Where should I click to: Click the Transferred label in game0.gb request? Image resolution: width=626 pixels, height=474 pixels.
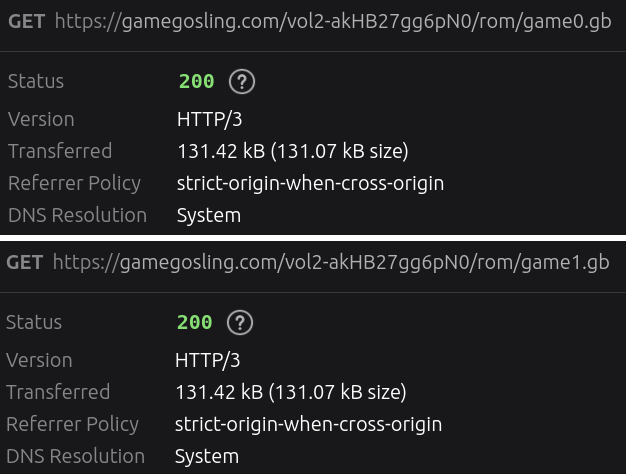tap(60, 151)
